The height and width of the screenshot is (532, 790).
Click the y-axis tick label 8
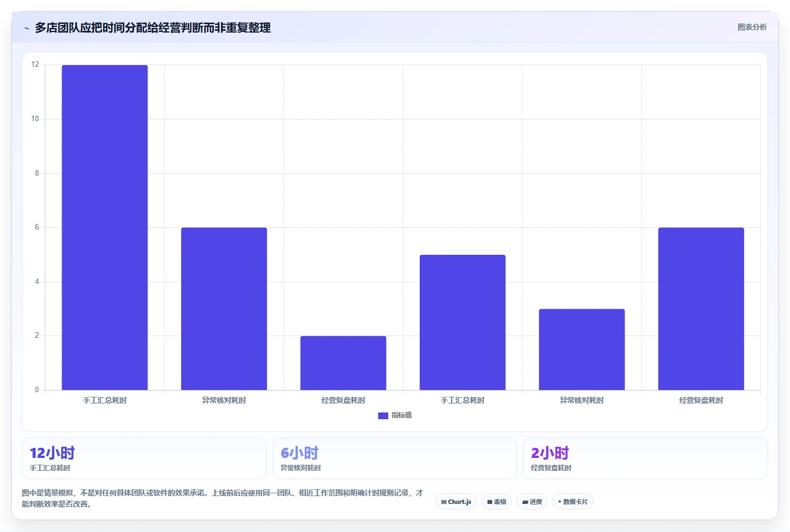click(37, 173)
